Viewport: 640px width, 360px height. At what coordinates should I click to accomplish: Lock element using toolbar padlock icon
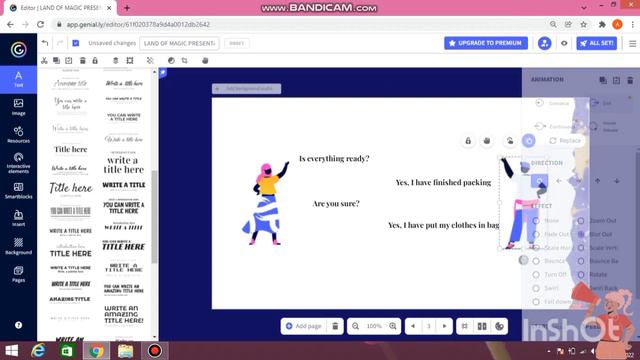pos(95,60)
